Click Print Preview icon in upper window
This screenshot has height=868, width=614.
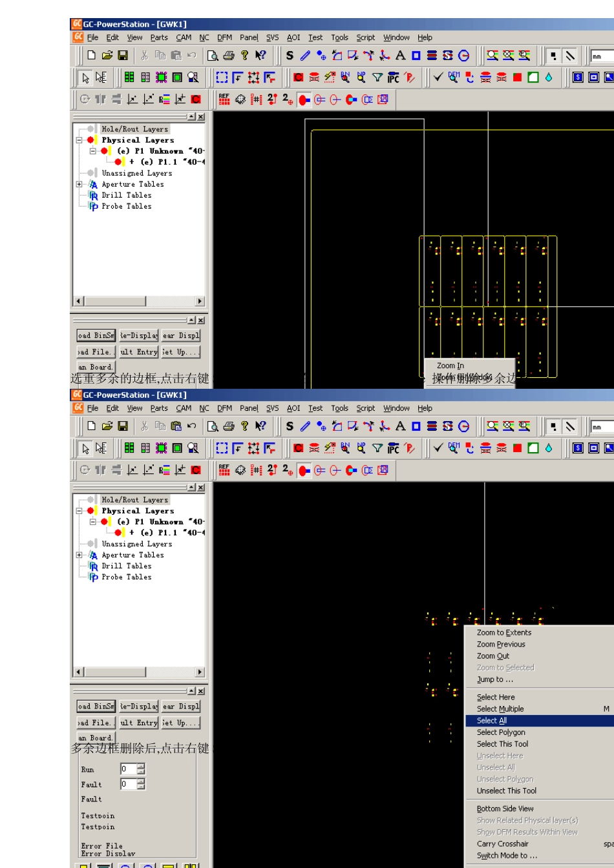(213, 56)
